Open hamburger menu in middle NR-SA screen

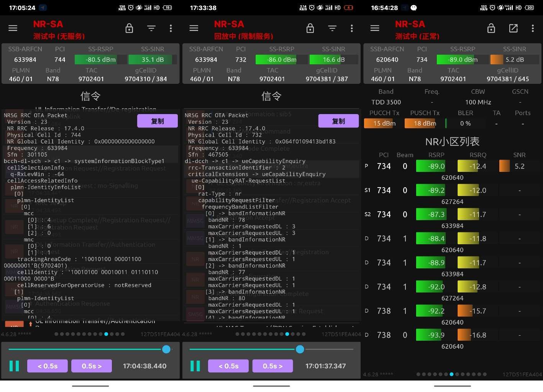194,28
